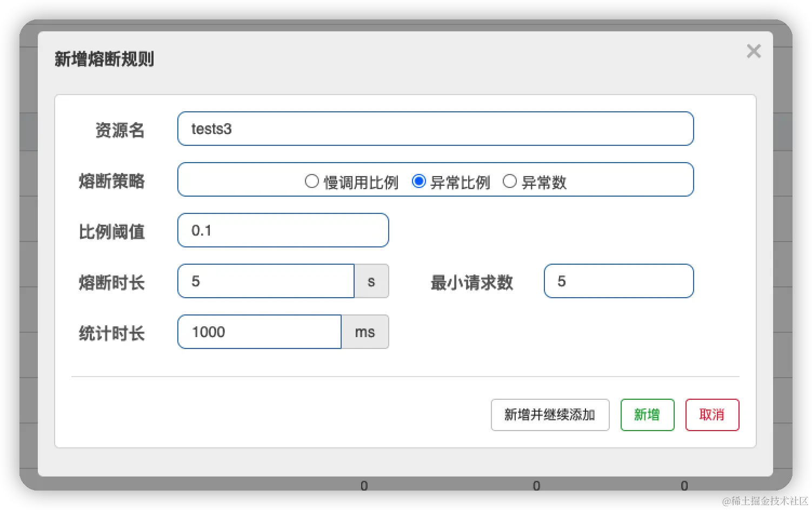Click the 熔断时长 input showing 5
The height and width of the screenshot is (510, 812).
click(265, 281)
